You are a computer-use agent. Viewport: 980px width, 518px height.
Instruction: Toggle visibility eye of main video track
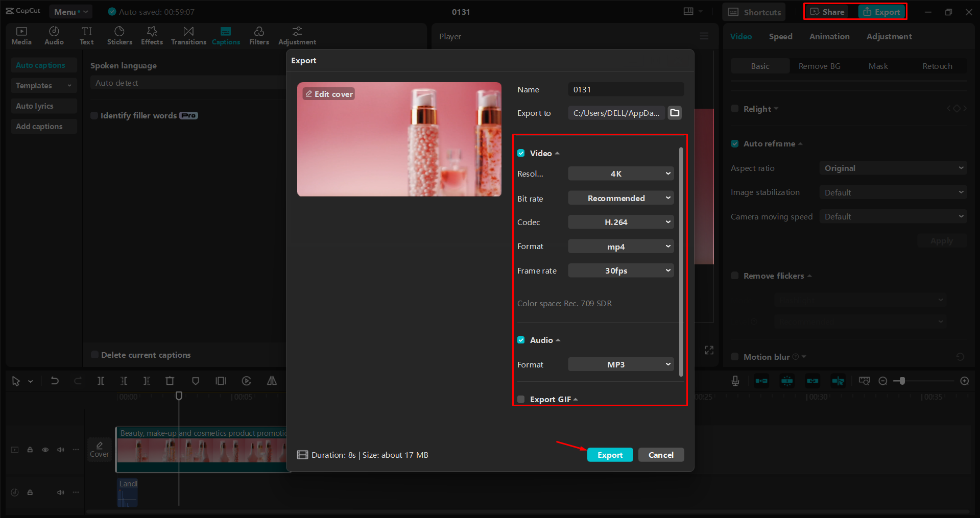(x=45, y=450)
